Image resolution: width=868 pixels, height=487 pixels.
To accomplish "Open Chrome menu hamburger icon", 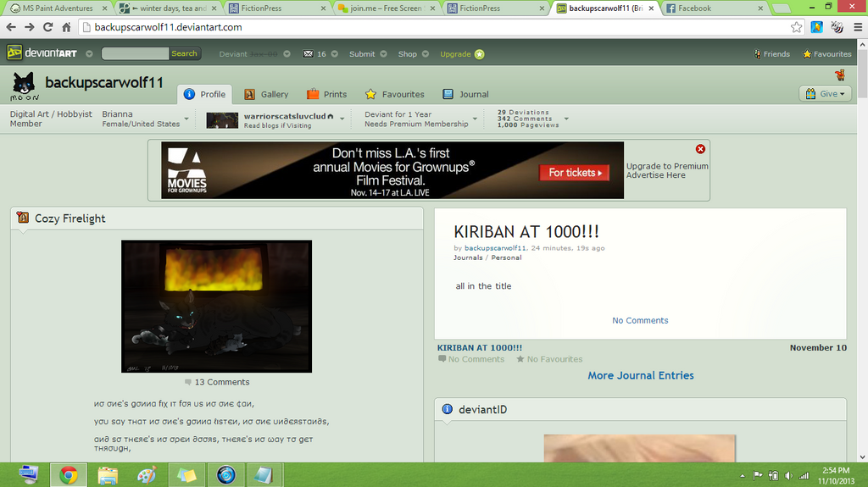I will click(858, 27).
